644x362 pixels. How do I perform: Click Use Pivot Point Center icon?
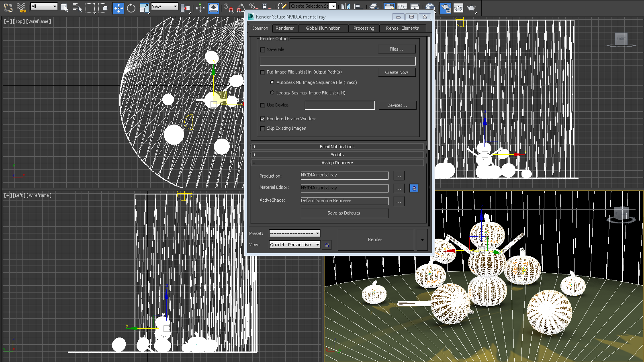coord(185,8)
